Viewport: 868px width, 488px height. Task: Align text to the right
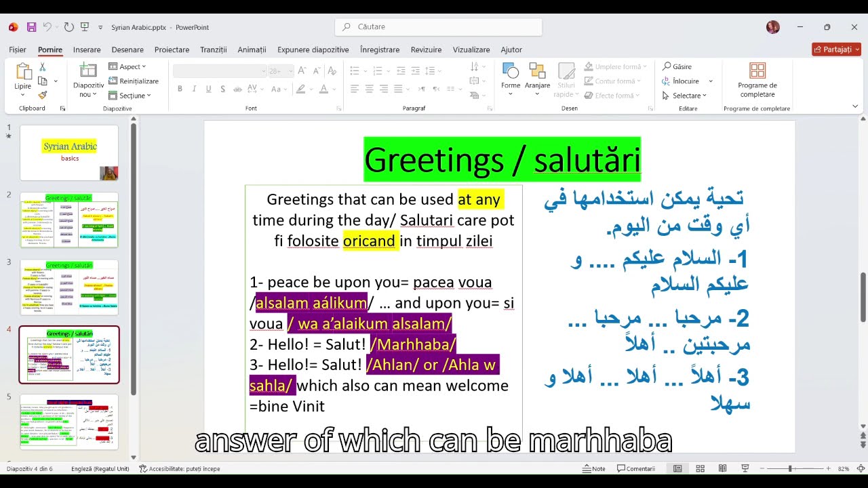(x=384, y=89)
